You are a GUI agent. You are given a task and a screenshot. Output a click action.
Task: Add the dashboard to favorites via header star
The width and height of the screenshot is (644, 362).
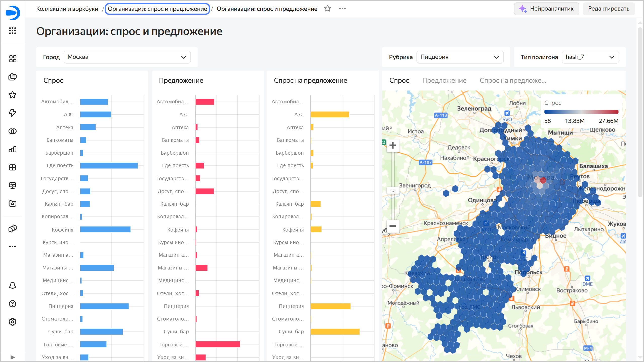coord(328,9)
